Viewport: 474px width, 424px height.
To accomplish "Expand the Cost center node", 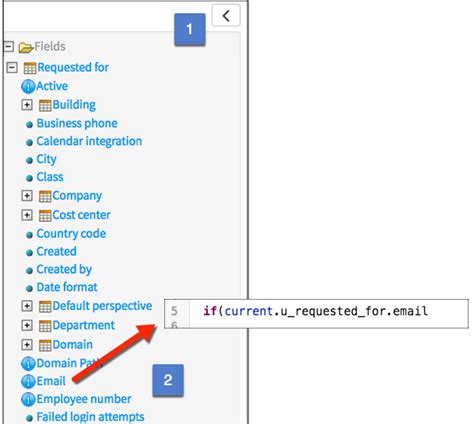I will 27,215.
